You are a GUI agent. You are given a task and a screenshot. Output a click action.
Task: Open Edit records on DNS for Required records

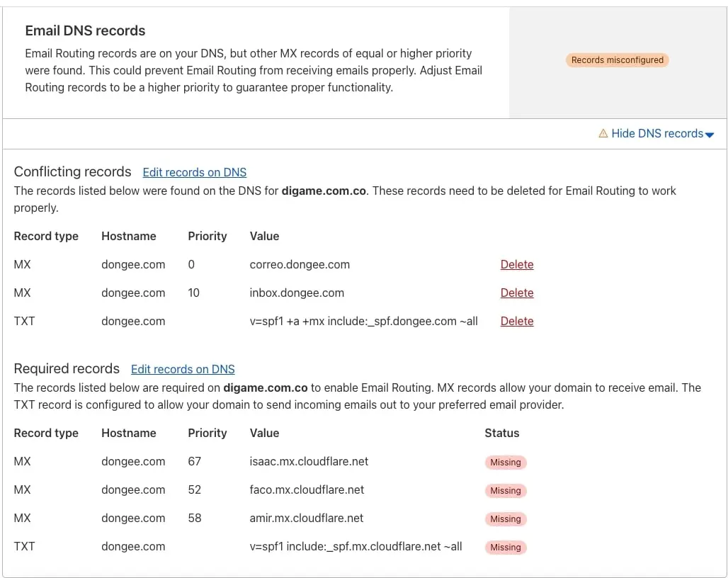tap(183, 369)
